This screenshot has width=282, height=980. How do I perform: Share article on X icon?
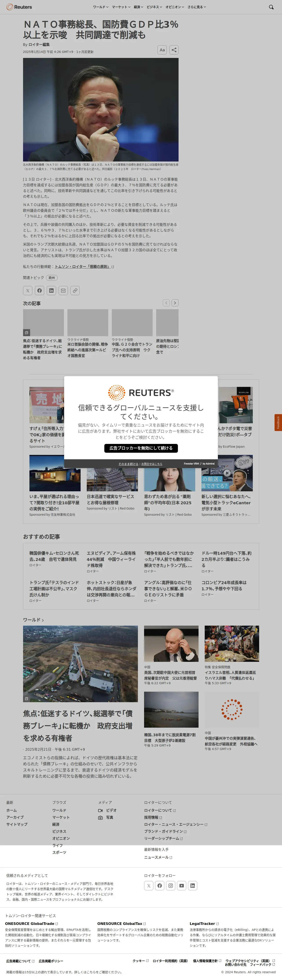28,291
